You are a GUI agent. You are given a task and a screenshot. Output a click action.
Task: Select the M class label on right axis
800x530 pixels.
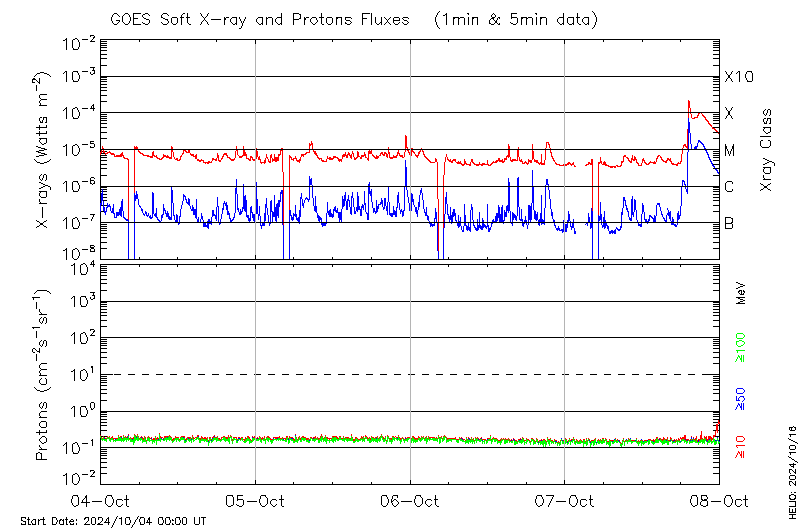pyautogui.click(x=730, y=151)
